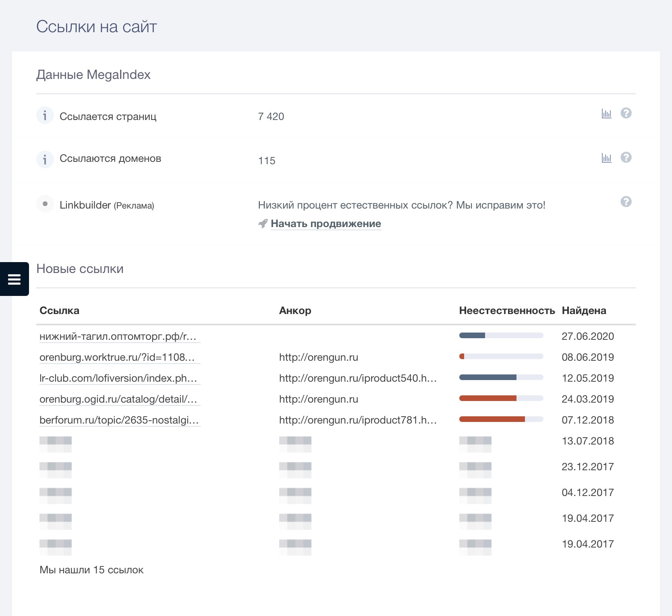Click anchor orengun.ru/iproduct781

358,420
